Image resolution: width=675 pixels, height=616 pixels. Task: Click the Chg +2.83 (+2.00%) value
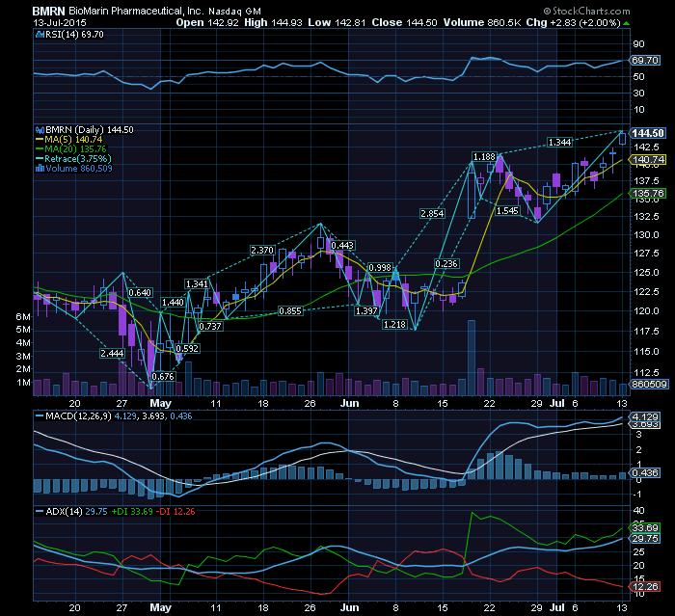pyautogui.click(x=573, y=23)
